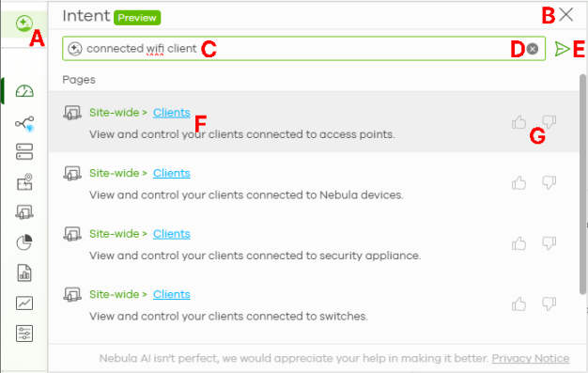Open Clients link for switches result
The width and height of the screenshot is (588, 373).
171,295
